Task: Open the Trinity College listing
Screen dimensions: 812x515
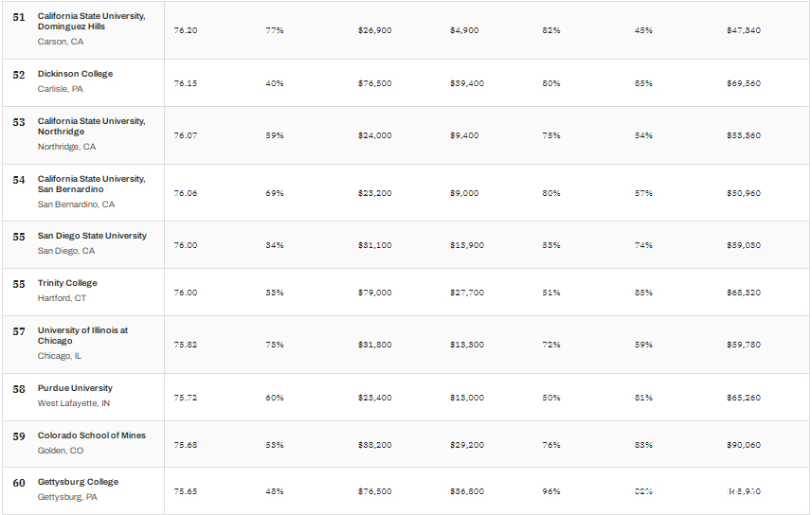Action: coord(67,283)
